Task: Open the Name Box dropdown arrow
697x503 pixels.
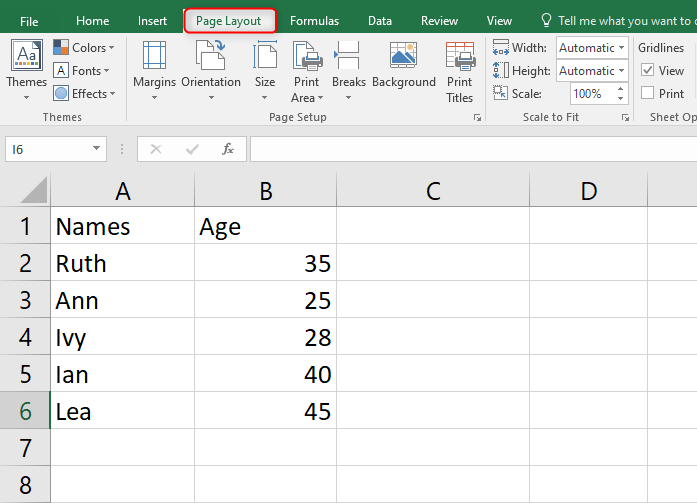Action: click(96, 148)
